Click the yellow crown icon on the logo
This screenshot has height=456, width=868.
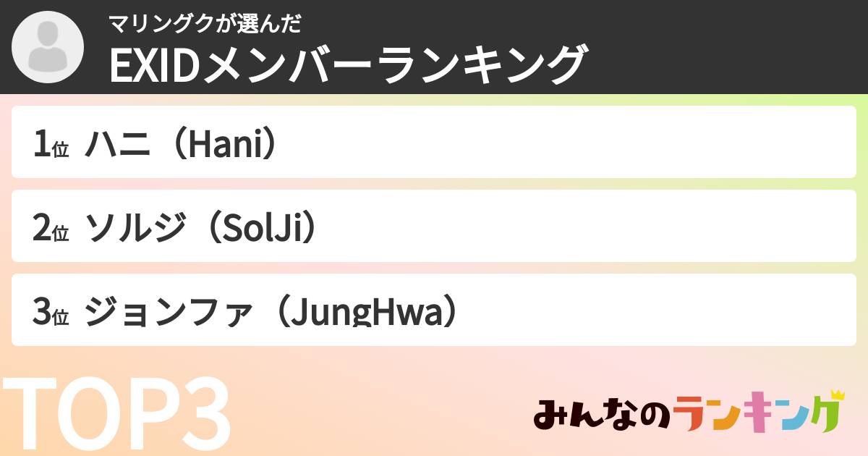click(837, 395)
